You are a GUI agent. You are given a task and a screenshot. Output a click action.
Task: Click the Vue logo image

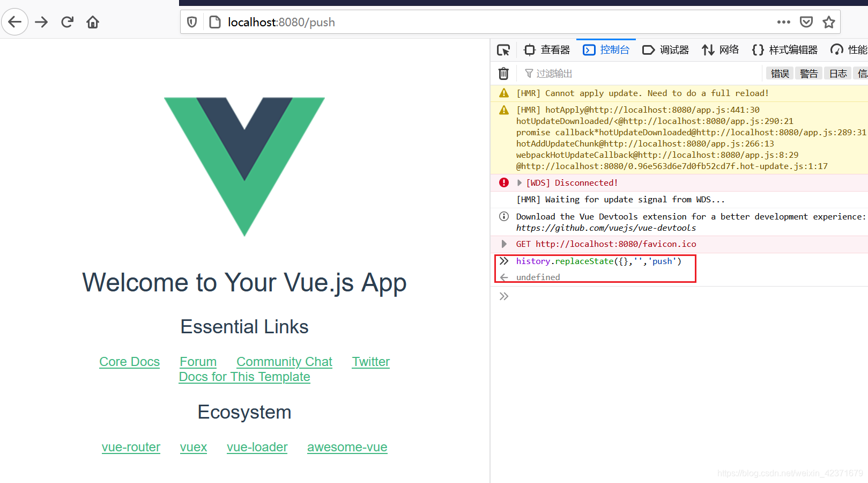[x=244, y=166]
